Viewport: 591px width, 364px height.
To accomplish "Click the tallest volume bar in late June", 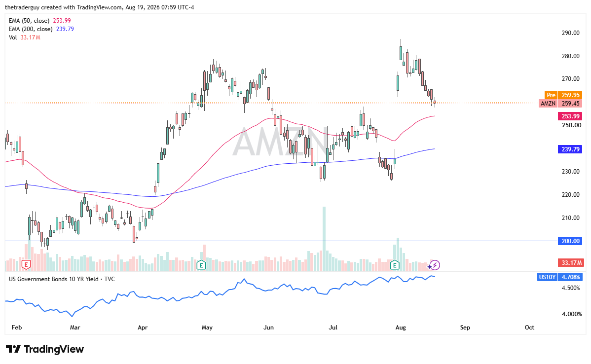I will click(324, 239).
